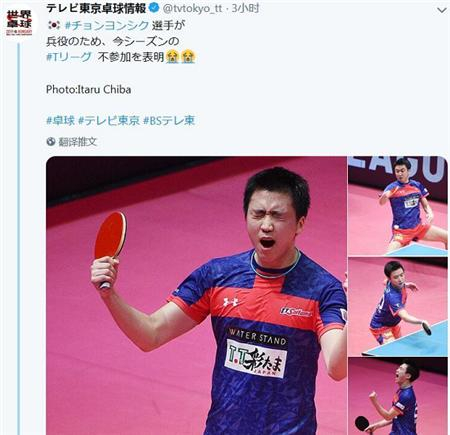Open the middle-right forehand photo
The height and width of the screenshot is (435, 450).
[x=398, y=307]
